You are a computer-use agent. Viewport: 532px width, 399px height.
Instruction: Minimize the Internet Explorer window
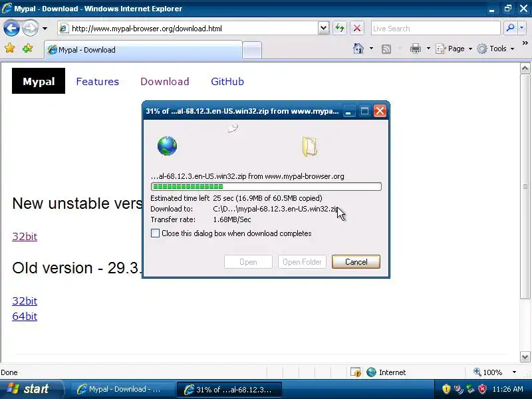pyautogui.click(x=491, y=9)
